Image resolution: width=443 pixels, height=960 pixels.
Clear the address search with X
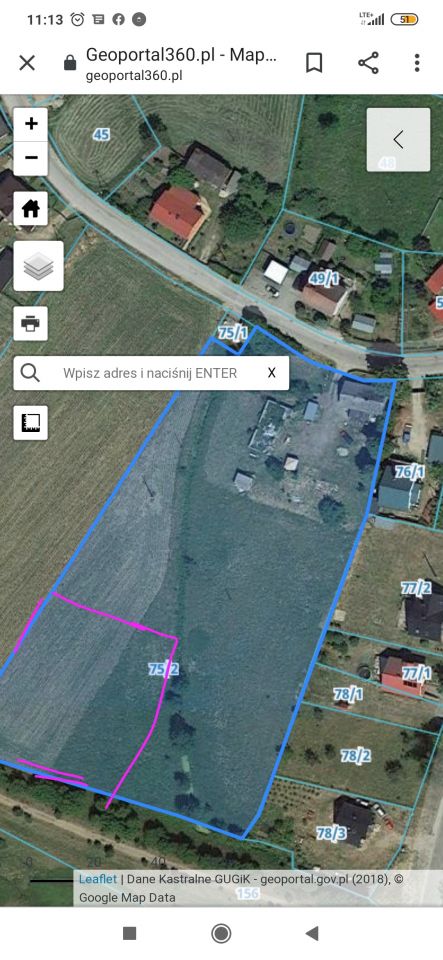pyautogui.click(x=272, y=373)
